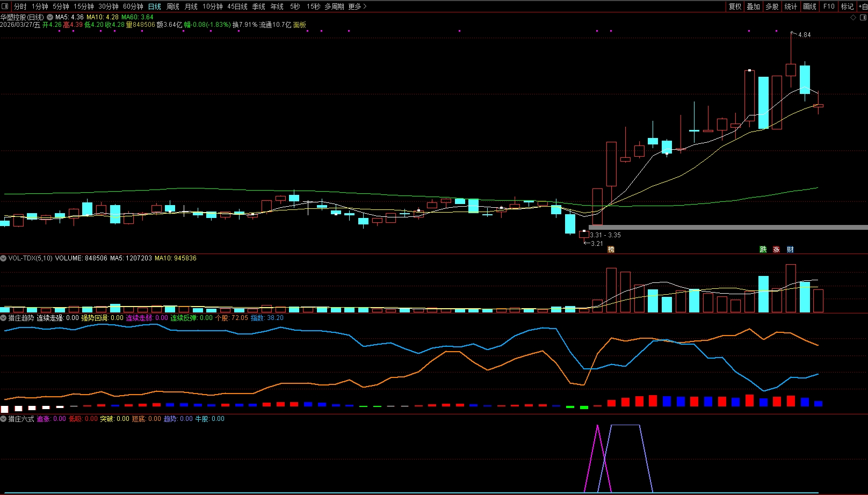Click the 华塑控股(日线) stock title
Viewport: 868px width, 495px height.
22,17
